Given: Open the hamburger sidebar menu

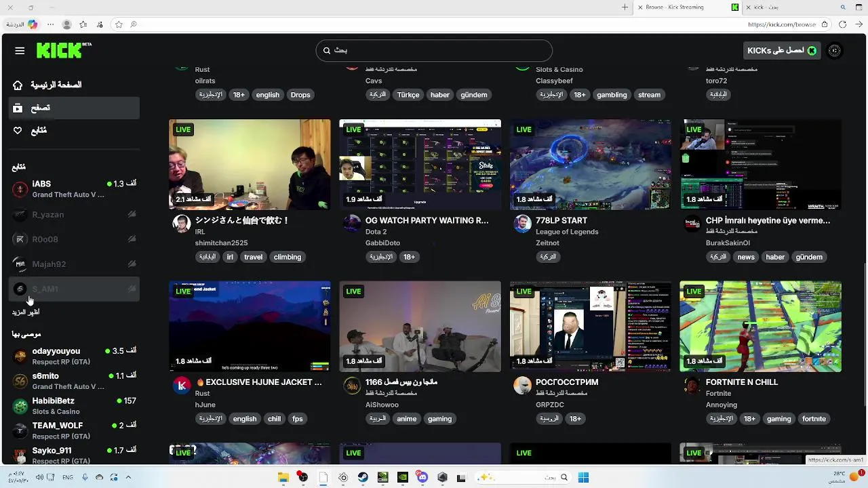Looking at the screenshot, I should (x=20, y=51).
